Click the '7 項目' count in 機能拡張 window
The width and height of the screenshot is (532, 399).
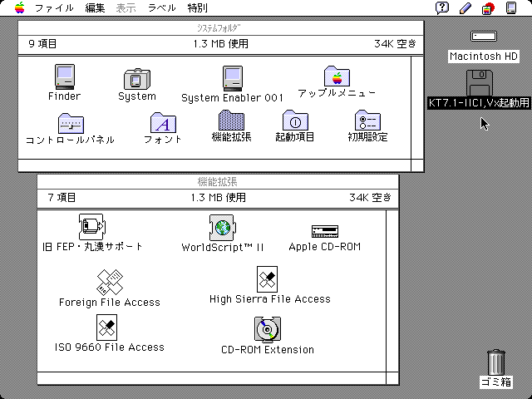(x=62, y=198)
